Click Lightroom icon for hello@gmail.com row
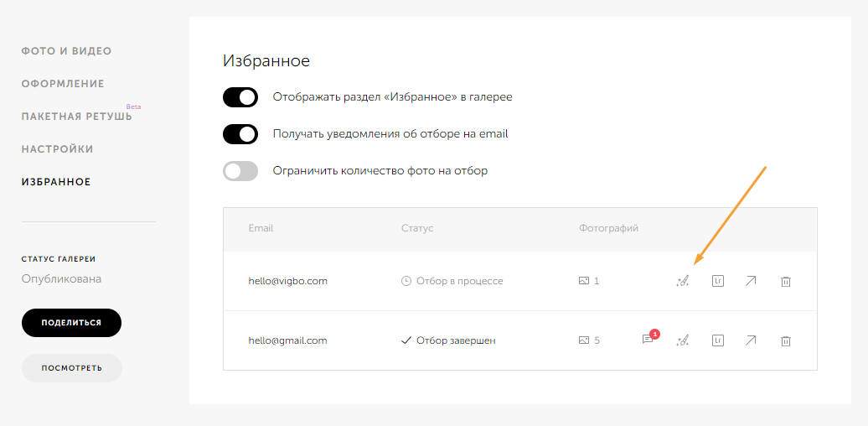 [x=717, y=340]
